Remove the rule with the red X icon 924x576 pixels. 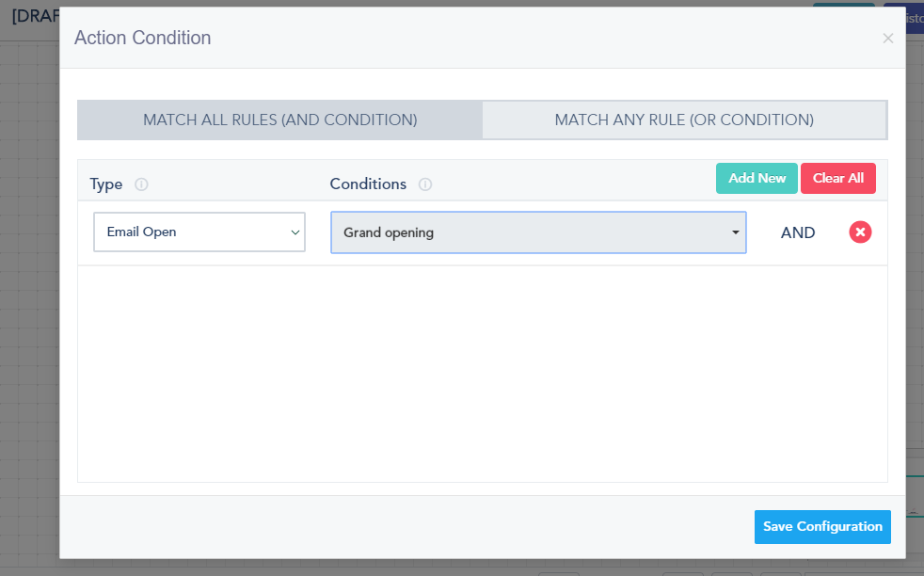tap(860, 232)
